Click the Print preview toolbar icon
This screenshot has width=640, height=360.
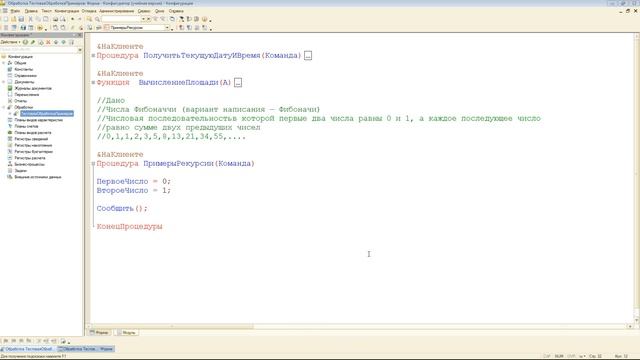[63, 19]
